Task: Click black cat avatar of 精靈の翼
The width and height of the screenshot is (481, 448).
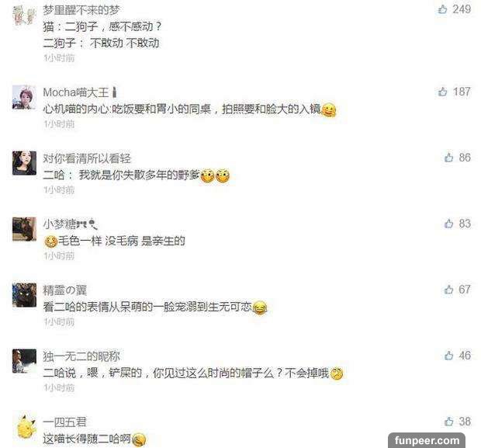Action: coord(24,295)
